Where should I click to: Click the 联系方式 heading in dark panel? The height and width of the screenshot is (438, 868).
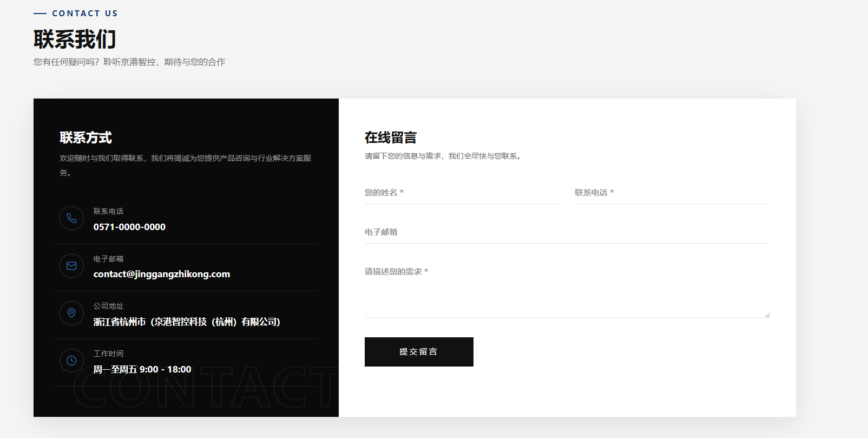tap(86, 138)
